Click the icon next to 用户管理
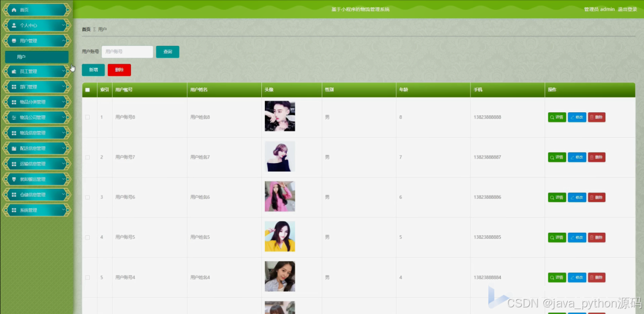This screenshot has height=314, width=644. coord(14,41)
